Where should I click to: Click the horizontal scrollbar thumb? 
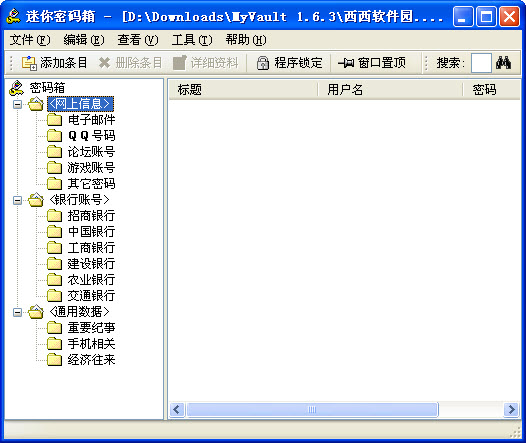click(x=312, y=409)
